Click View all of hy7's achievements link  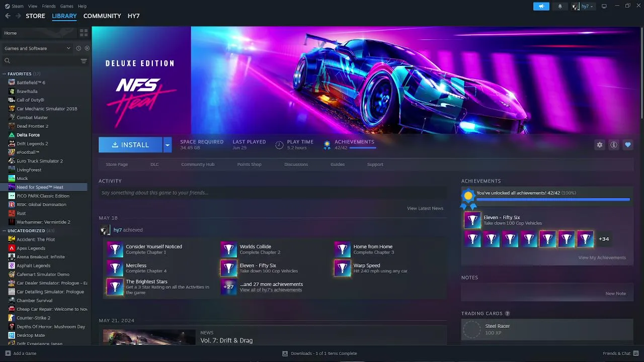click(x=271, y=290)
